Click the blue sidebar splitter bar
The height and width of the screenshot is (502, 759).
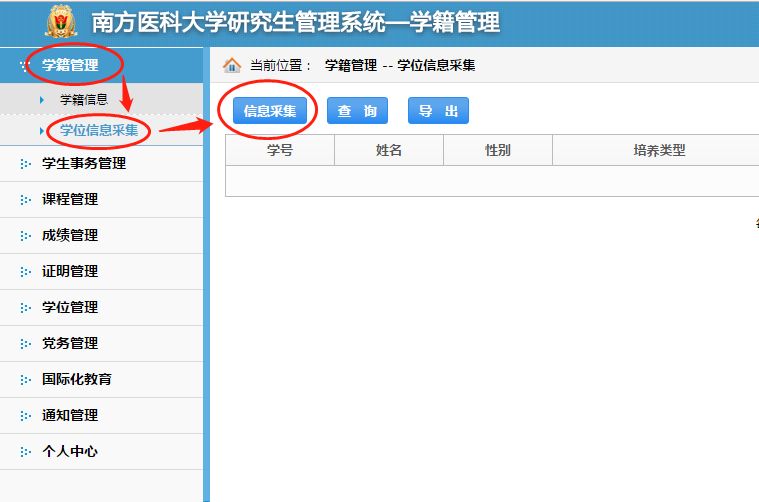207,274
